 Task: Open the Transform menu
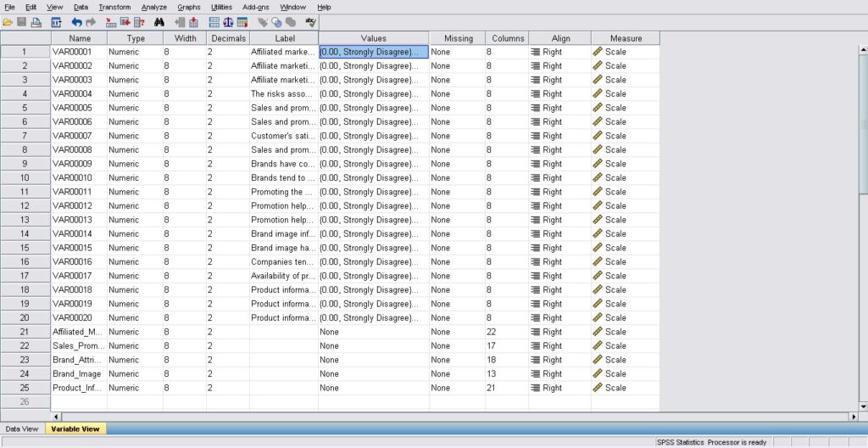[x=114, y=7]
